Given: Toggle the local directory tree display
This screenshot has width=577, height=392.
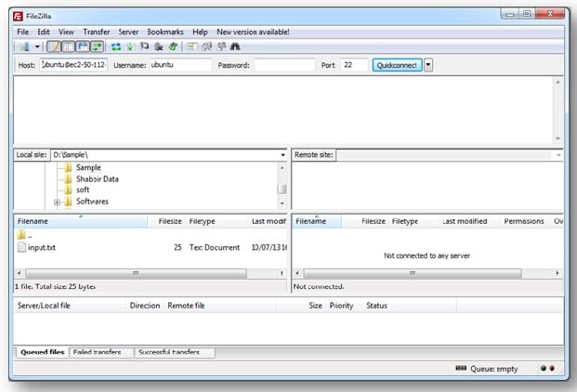Looking at the screenshot, I should tap(68, 46).
